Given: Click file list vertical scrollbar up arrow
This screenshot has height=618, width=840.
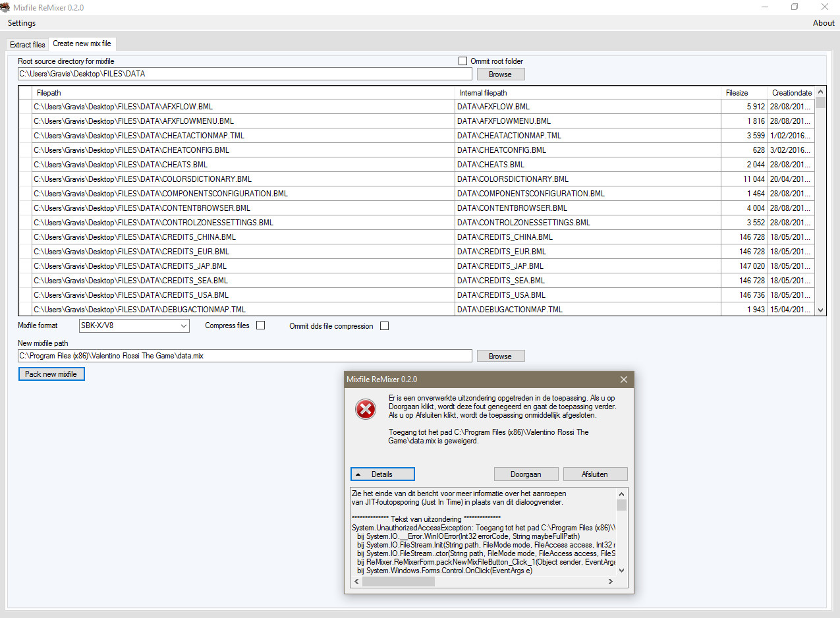Looking at the screenshot, I should [x=820, y=92].
